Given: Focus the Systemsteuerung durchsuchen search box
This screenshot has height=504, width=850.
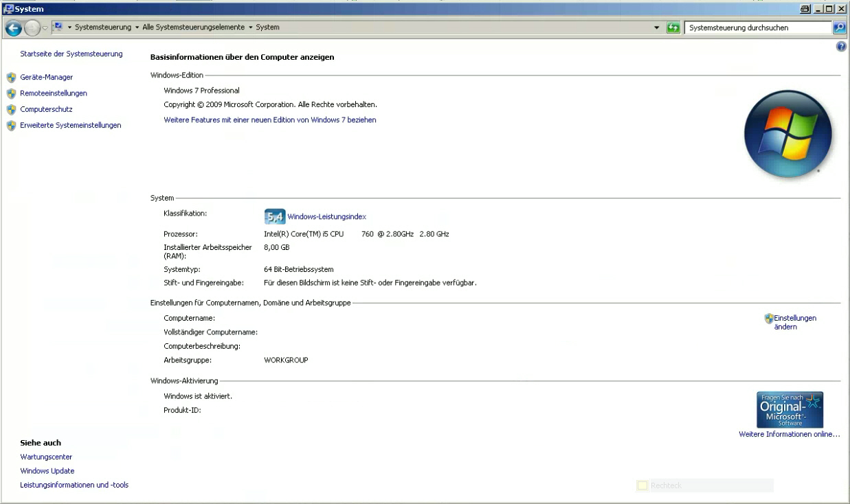Looking at the screenshot, I should coord(757,28).
